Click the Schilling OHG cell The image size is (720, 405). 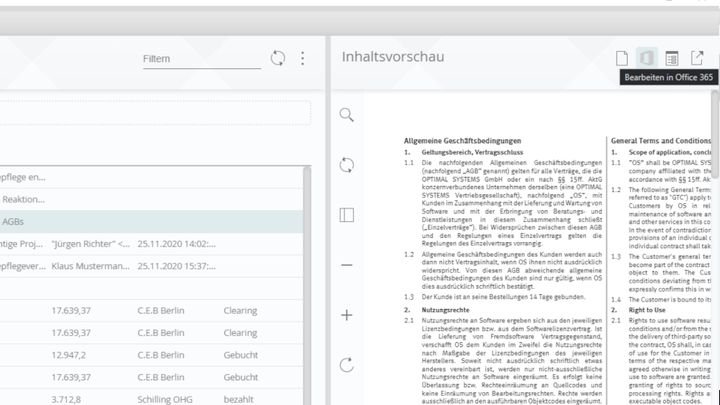pyautogui.click(x=164, y=399)
